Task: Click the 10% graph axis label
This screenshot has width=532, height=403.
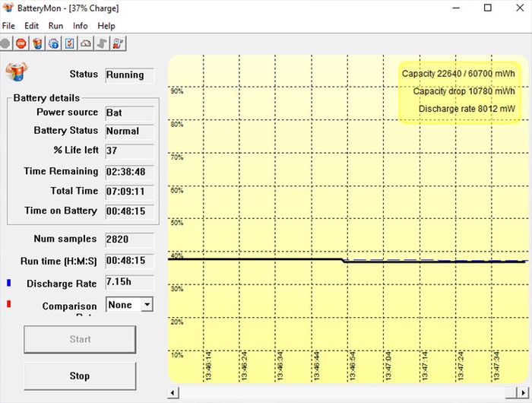Action: (x=177, y=355)
